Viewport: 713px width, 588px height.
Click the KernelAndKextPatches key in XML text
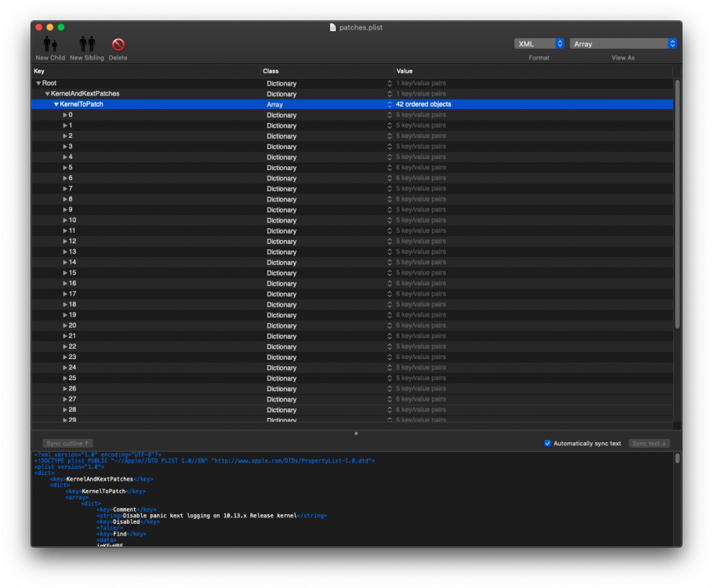point(100,479)
